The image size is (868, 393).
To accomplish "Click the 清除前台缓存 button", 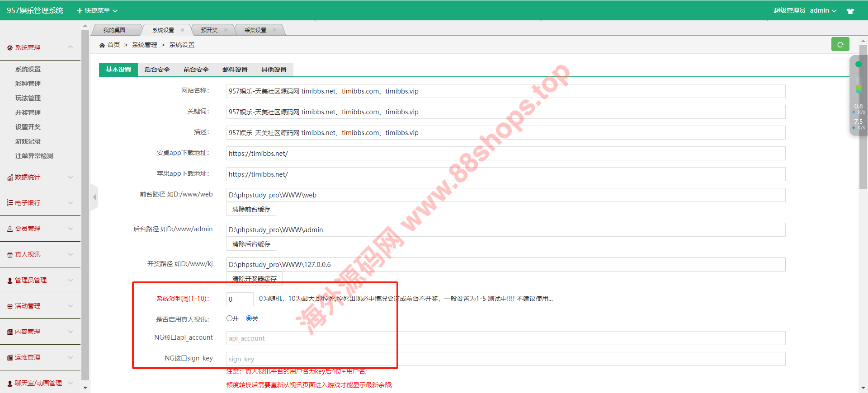I will tap(251, 209).
